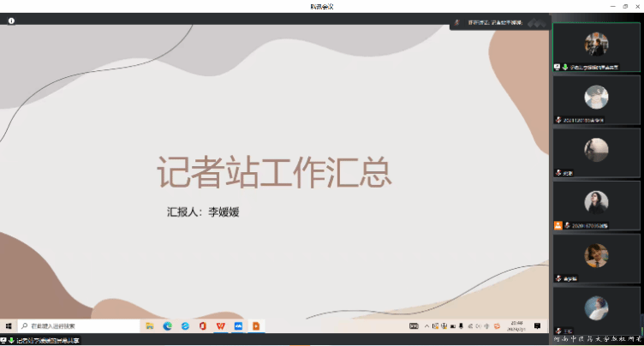
Task: Select the fifth participant's video tile
Action: tap(596, 257)
